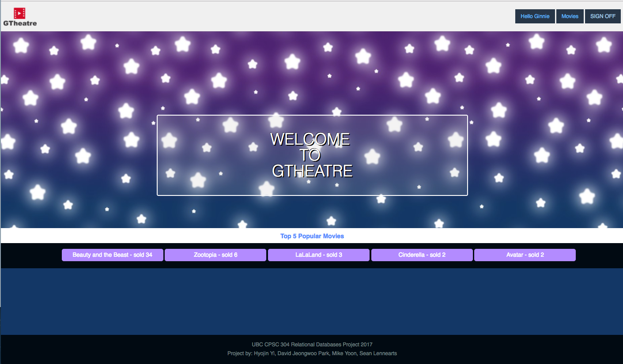
Task: Click the GTheatre brand text under the logo
Action: click(20, 23)
